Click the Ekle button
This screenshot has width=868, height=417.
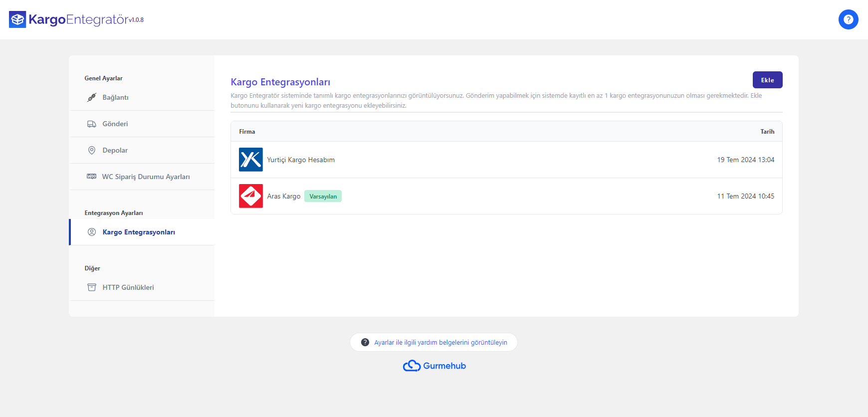(x=767, y=80)
